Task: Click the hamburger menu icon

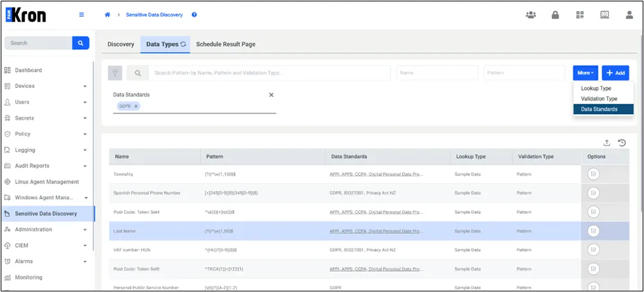Action: point(81,15)
